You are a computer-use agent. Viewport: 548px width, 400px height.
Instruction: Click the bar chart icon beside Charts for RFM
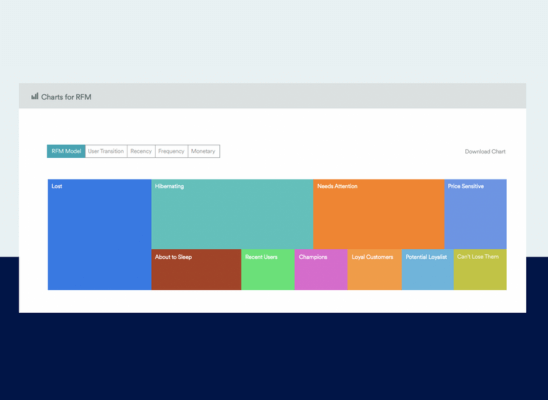pyautogui.click(x=35, y=96)
